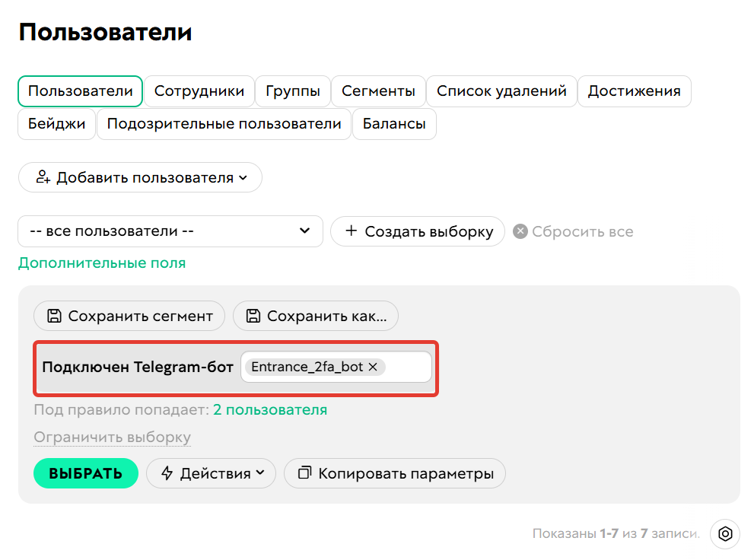
Task: Toggle the Ограничить выборку option
Action: click(111, 437)
